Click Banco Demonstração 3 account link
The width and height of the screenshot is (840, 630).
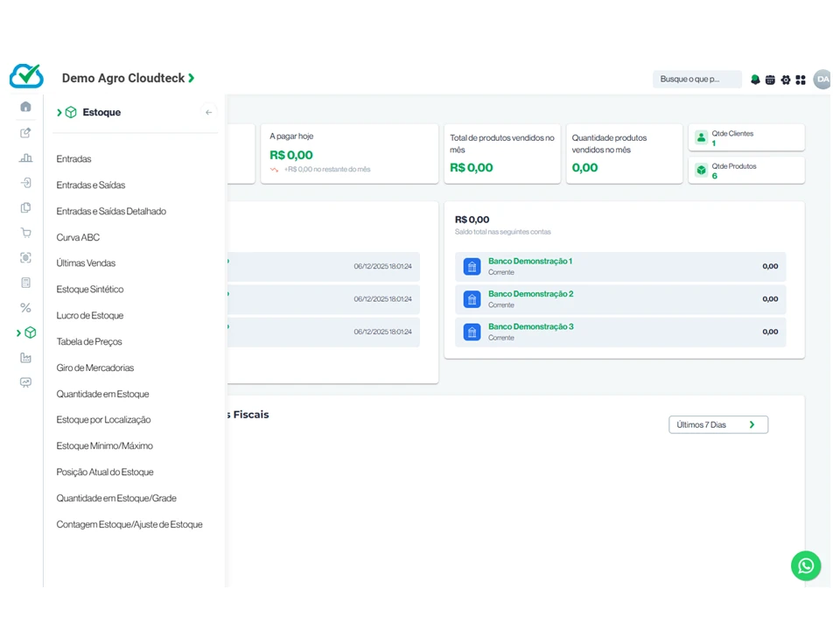tap(530, 326)
